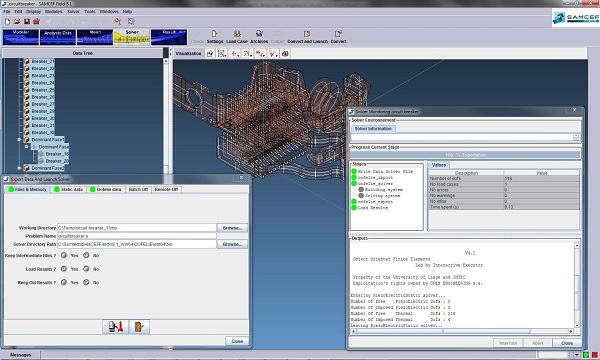Click the binoculars visualisation icon

pyautogui.click(x=285, y=54)
